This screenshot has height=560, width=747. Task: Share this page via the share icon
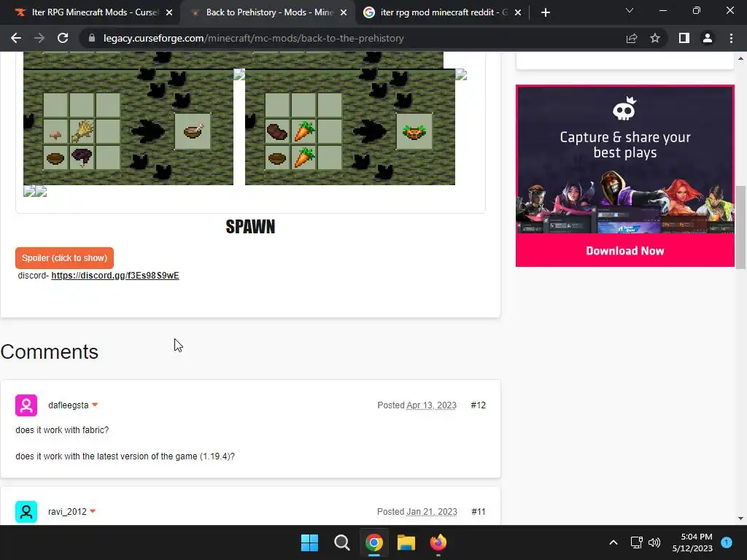632,38
